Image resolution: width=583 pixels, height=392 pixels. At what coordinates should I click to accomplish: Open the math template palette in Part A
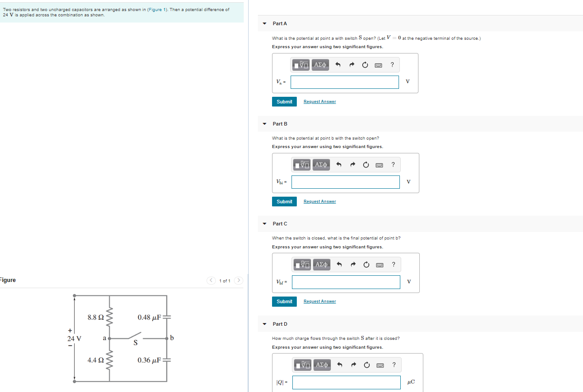coord(300,65)
